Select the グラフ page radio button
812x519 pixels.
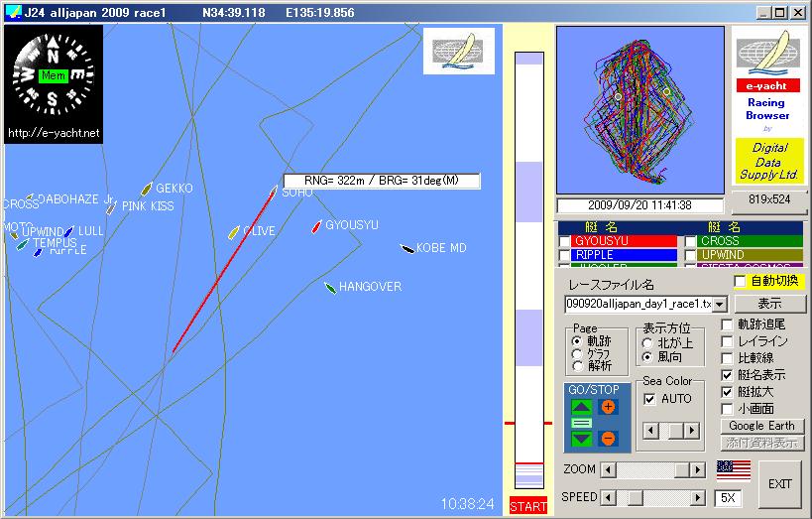coord(577,353)
